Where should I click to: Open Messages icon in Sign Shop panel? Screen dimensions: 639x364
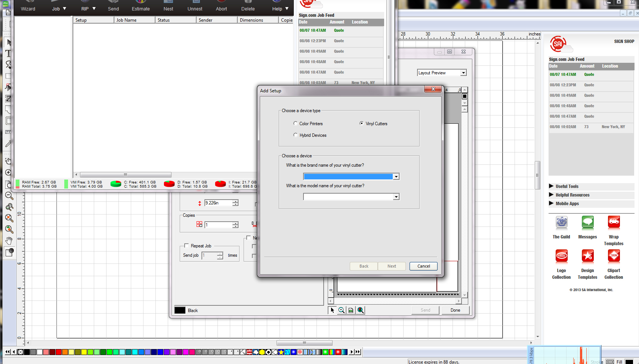click(587, 222)
